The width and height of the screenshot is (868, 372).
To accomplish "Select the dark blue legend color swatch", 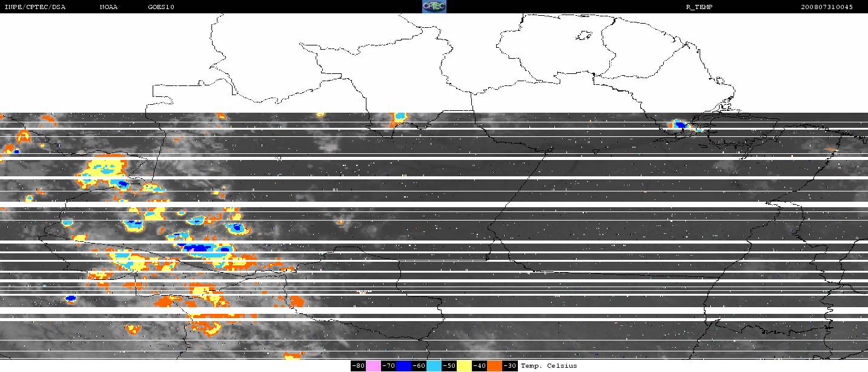I will 404,366.
